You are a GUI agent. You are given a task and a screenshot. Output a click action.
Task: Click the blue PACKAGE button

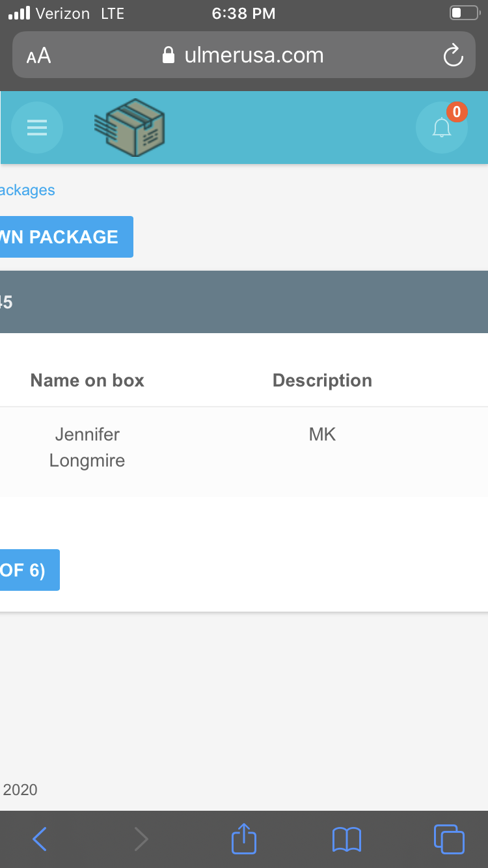click(x=66, y=237)
